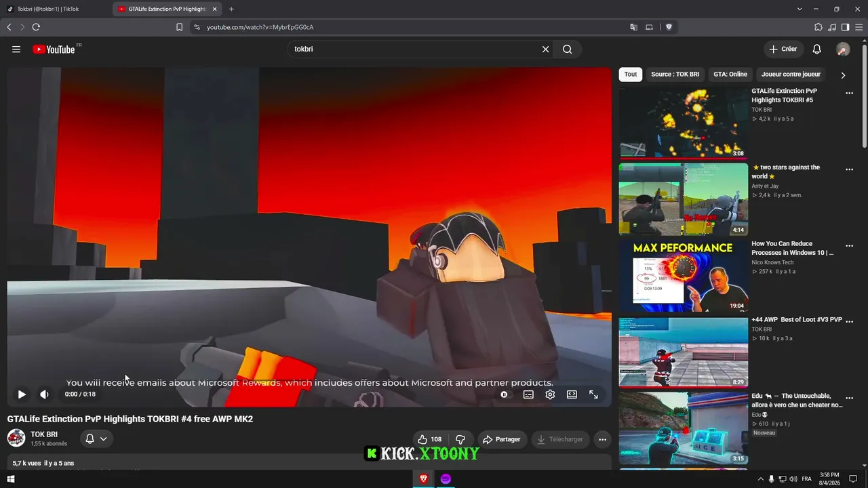
Task: Open the player settings gear
Action: pyautogui.click(x=550, y=394)
